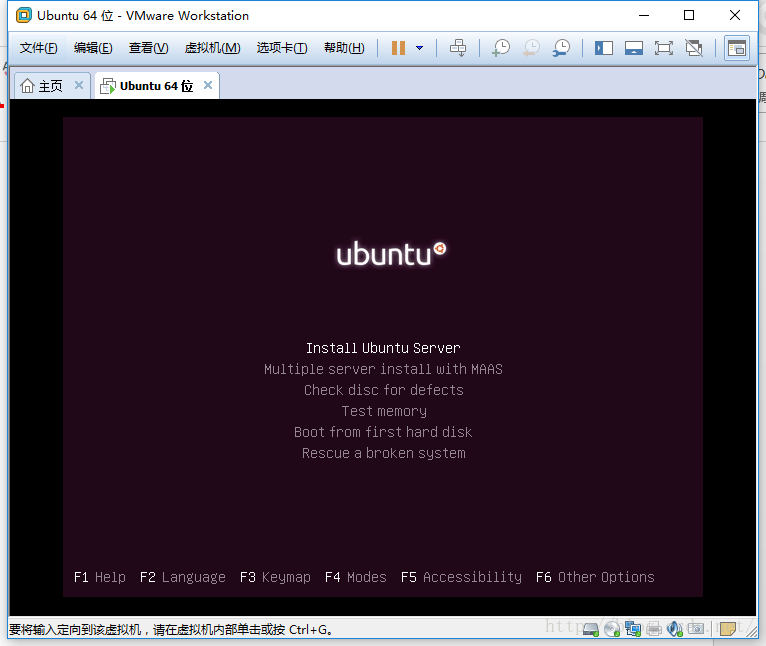Enter full screen mode icon

(x=663, y=48)
